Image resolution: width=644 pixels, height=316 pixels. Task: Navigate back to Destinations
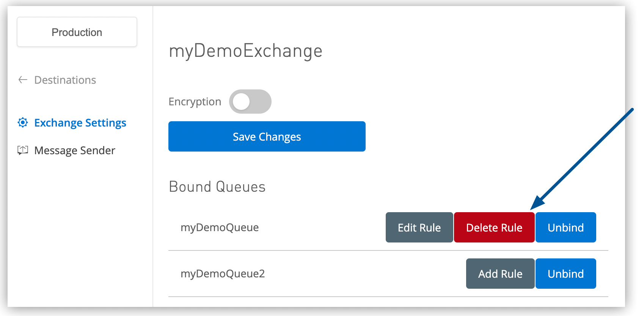point(65,80)
